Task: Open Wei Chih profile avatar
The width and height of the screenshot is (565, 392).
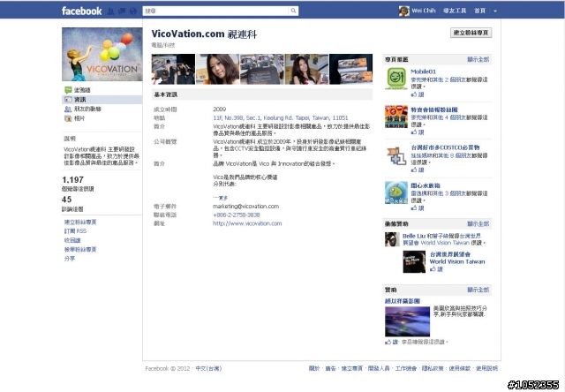Action: 404,11
